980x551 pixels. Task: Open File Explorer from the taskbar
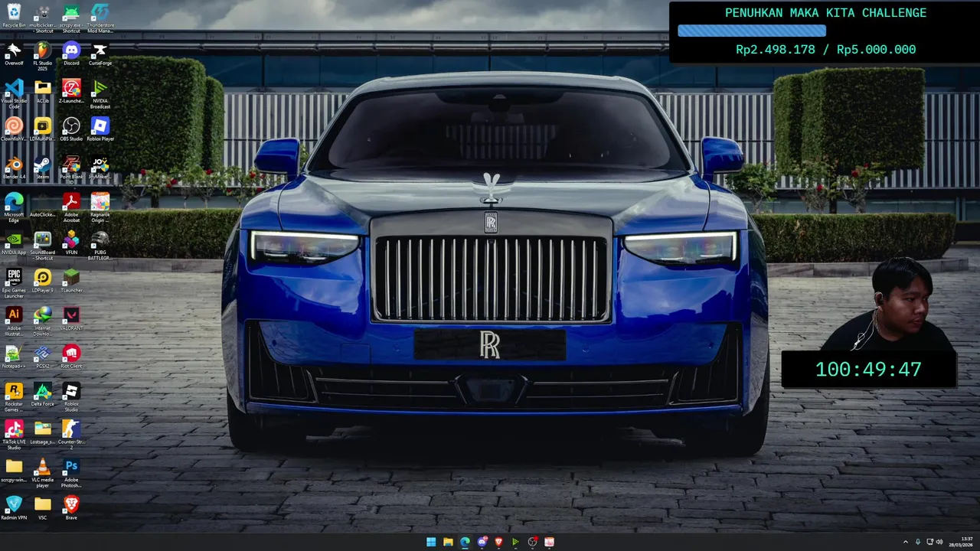448,542
